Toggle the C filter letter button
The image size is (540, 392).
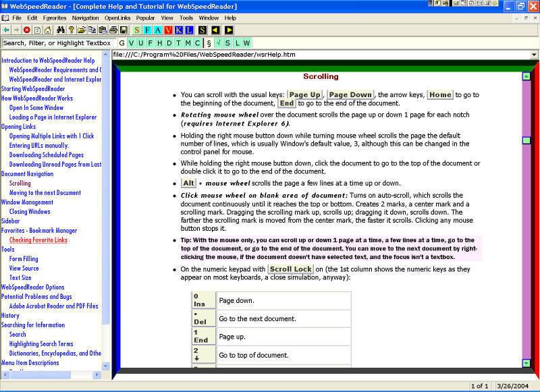(197, 43)
